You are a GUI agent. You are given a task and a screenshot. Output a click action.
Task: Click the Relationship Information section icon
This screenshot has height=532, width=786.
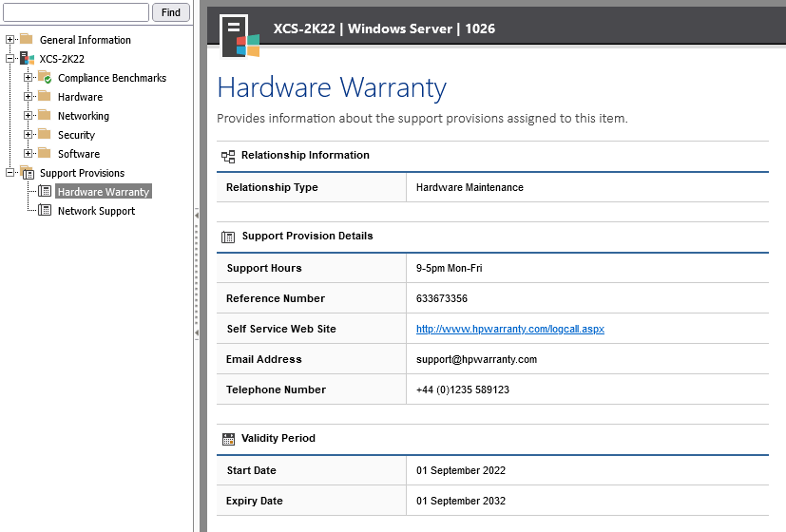coord(228,157)
